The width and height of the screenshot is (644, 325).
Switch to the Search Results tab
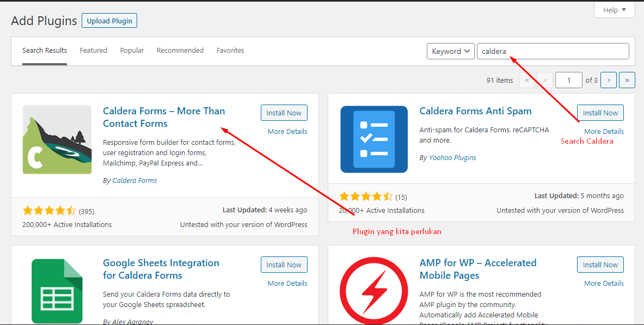pyautogui.click(x=44, y=51)
